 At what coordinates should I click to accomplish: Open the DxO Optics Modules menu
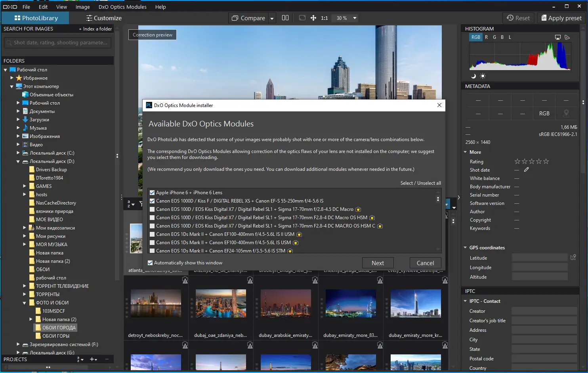pos(122,7)
